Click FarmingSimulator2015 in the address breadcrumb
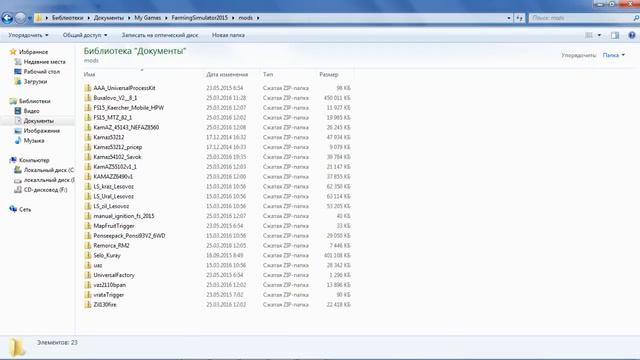Image resolution: width=640 pixels, height=360 pixels. (x=200, y=18)
